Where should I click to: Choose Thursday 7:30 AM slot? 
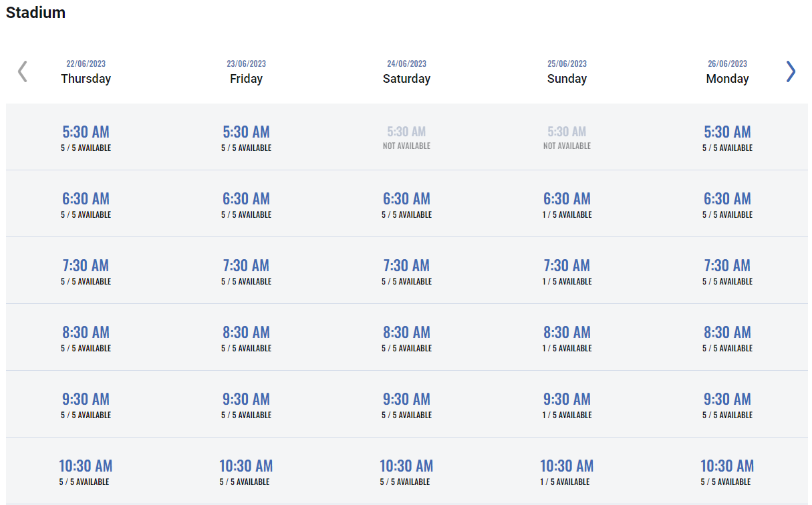(x=86, y=270)
